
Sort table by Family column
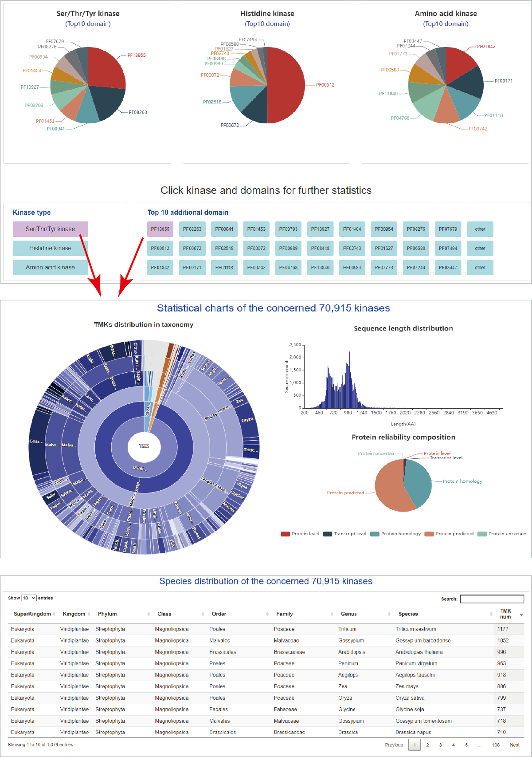pos(304,614)
